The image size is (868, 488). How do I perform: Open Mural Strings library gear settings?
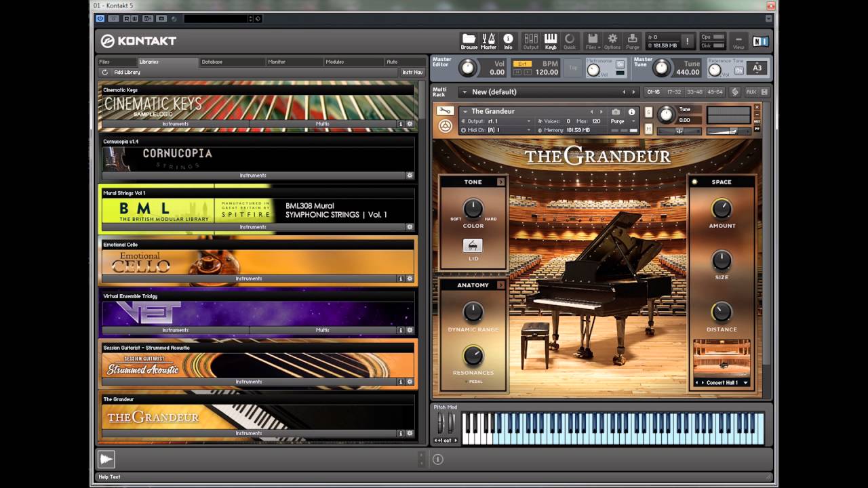(410, 227)
